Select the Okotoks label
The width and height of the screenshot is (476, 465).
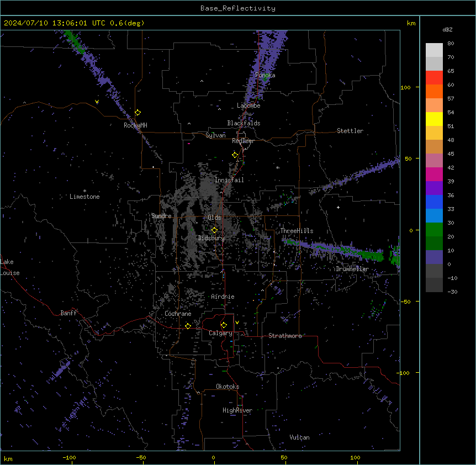[x=228, y=387]
